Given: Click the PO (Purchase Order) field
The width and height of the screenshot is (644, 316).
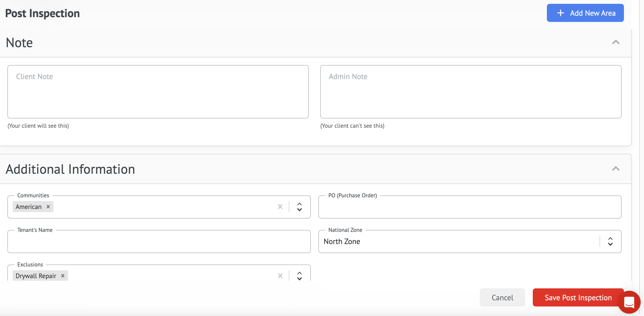Looking at the screenshot, I should (470, 207).
